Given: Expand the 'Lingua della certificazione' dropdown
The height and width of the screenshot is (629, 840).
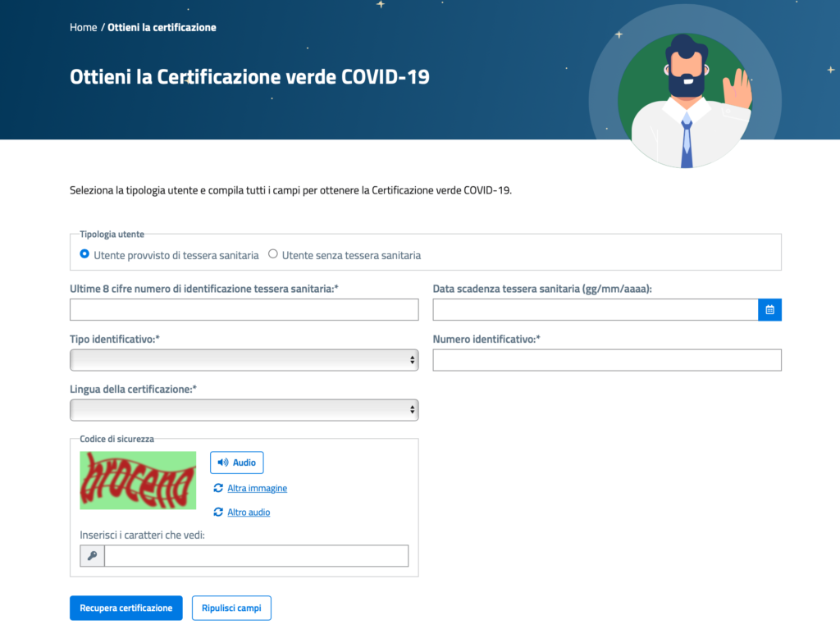Looking at the screenshot, I should point(244,410).
